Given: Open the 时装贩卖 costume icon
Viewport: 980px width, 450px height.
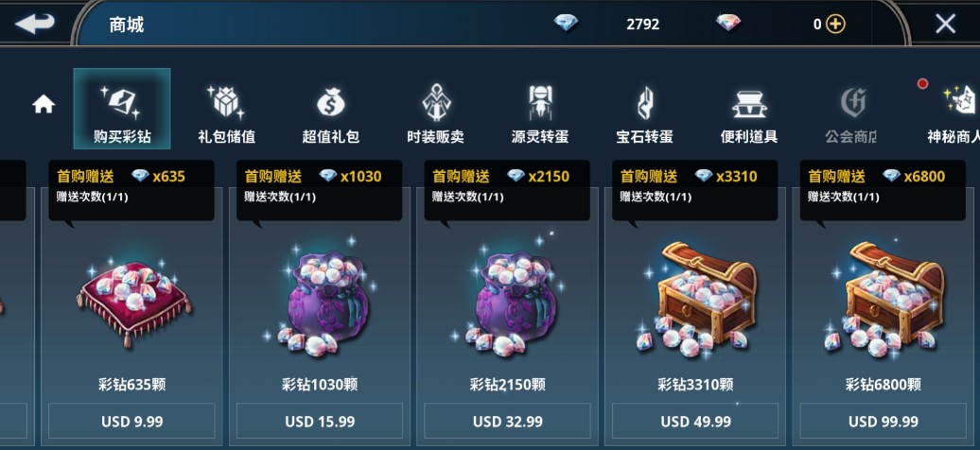Looking at the screenshot, I should pos(436,102).
